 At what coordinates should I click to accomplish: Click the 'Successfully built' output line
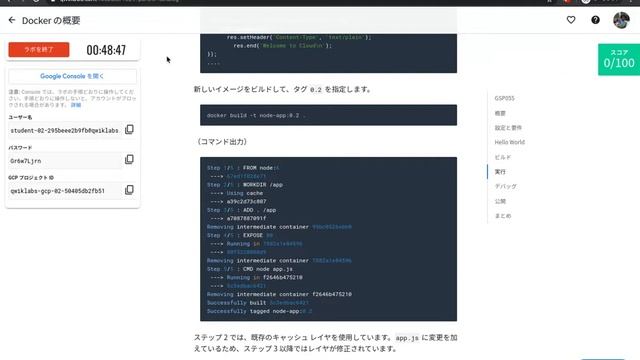(x=258, y=302)
